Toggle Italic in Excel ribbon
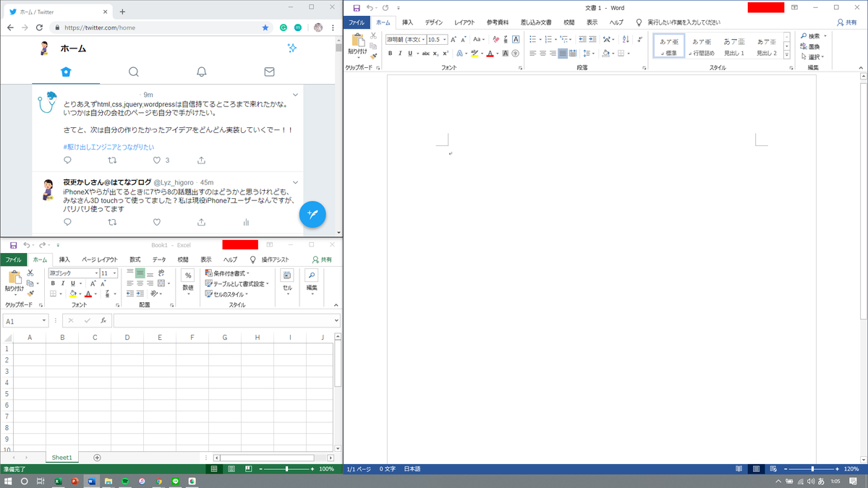 click(62, 283)
